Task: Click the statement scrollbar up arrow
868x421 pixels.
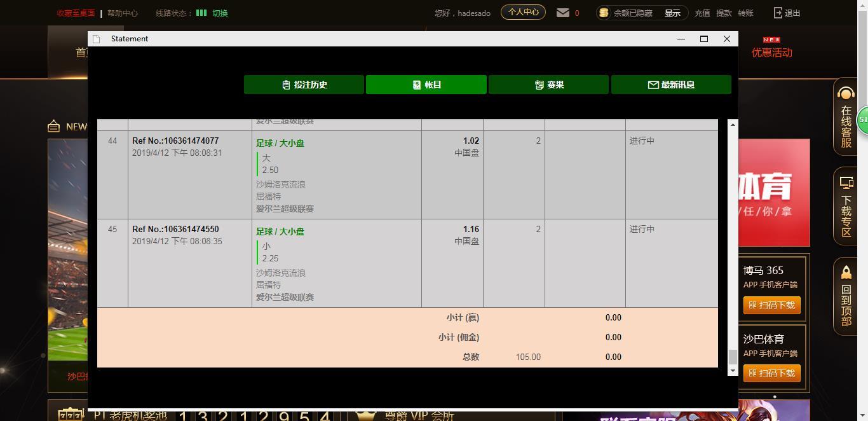Action: pos(733,125)
